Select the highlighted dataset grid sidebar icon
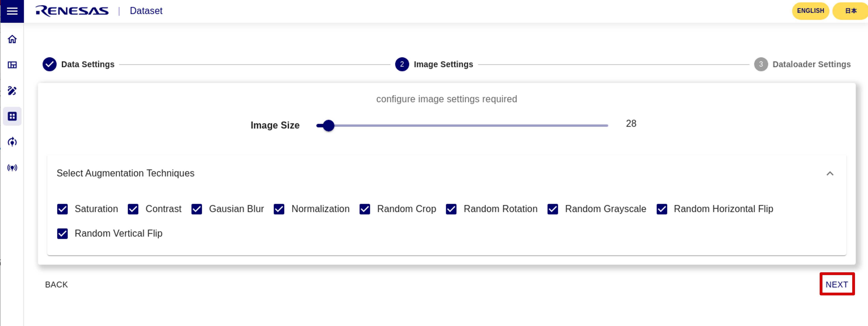The height and width of the screenshot is (326, 868). 12,116
